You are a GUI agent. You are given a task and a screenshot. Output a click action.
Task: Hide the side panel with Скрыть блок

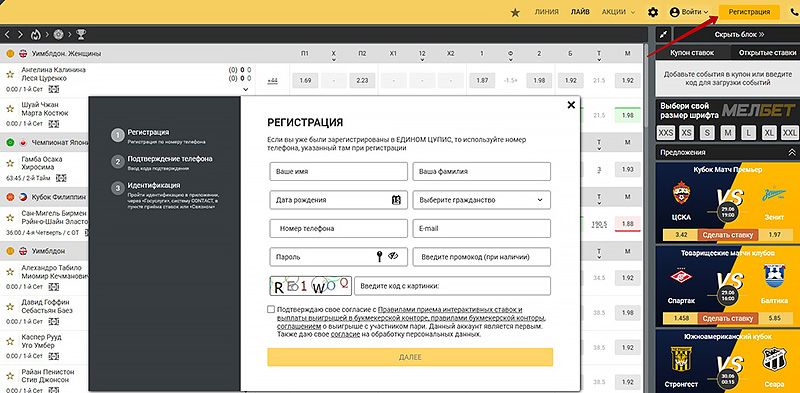click(739, 35)
